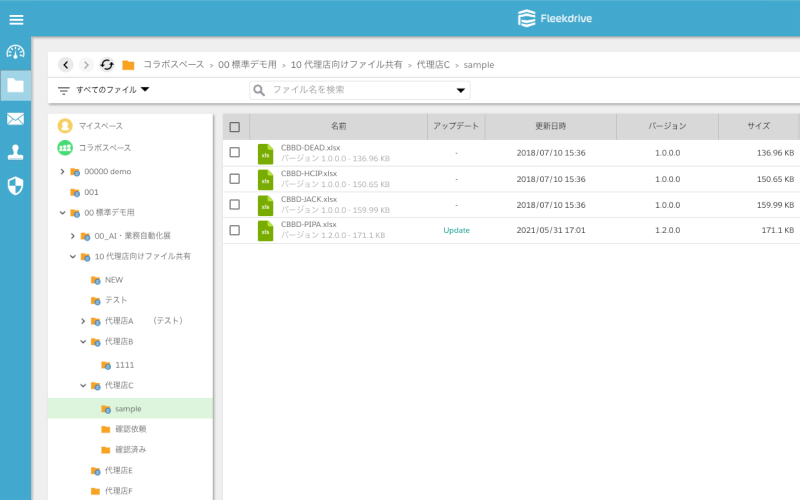The image size is (800, 500).
Task: Go back with the left arrow button
Action: pos(66,65)
